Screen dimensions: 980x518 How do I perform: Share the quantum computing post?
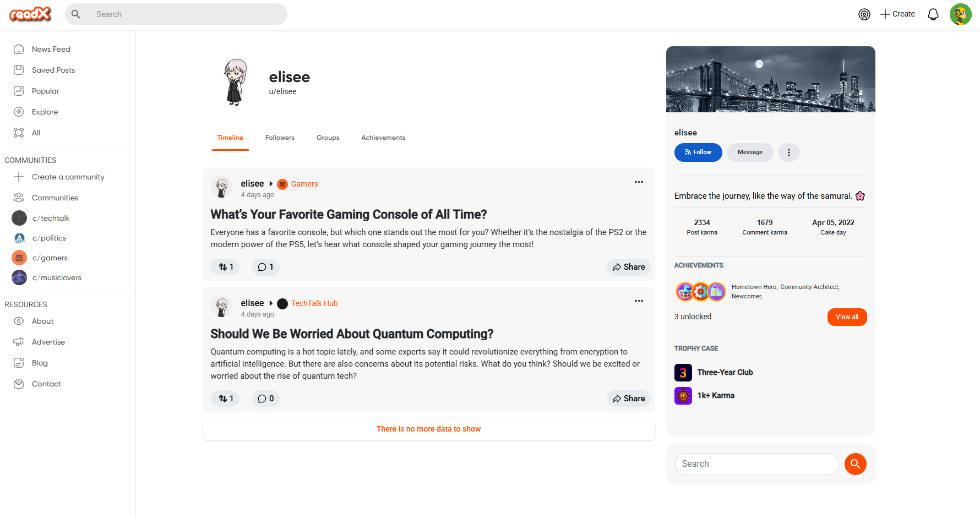[628, 399]
